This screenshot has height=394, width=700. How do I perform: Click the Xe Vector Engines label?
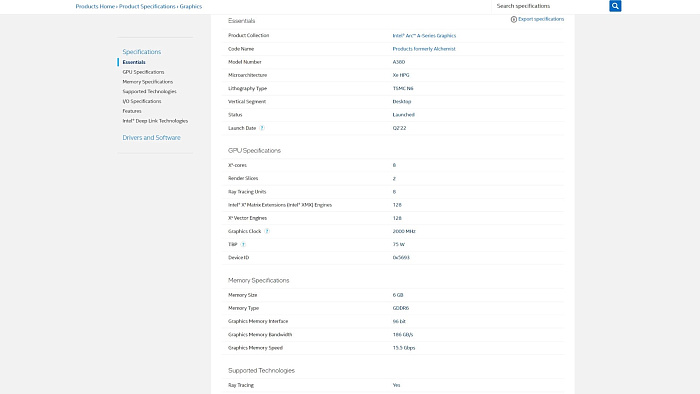point(247,218)
